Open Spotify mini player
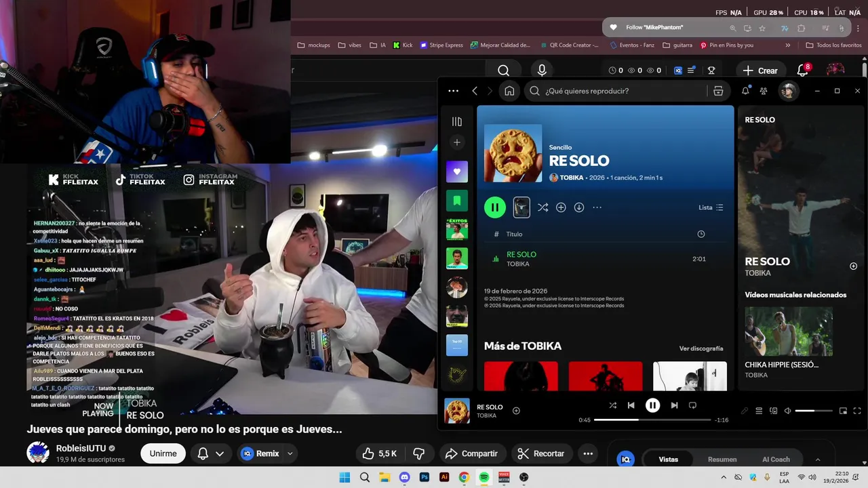The image size is (868, 488). pyautogui.click(x=843, y=411)
